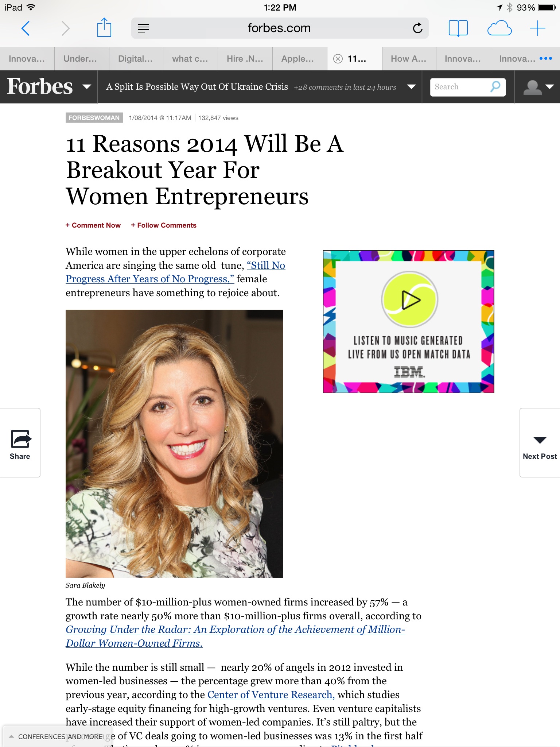Open the Center of Venture Research link
The width and height of the screenshot is (560, 747).
271,694
